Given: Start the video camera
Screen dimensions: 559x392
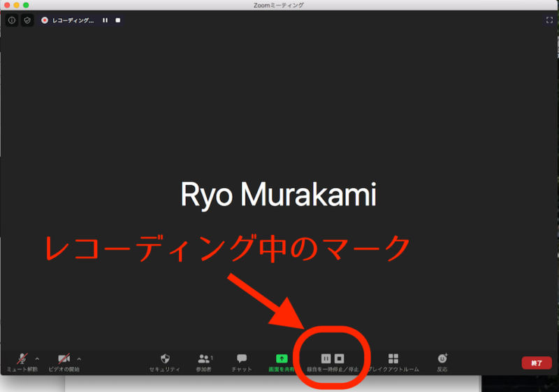Looking at the screenshot, I should click(64, 363).
